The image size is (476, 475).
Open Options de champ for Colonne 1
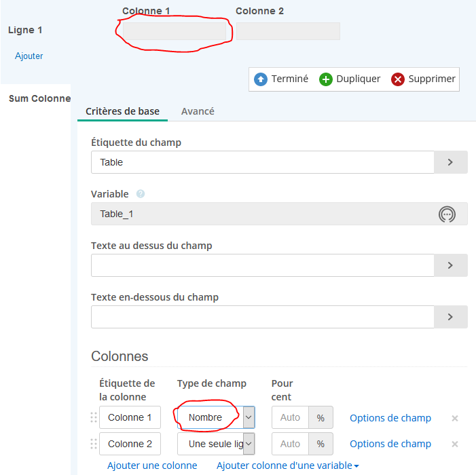390,418
